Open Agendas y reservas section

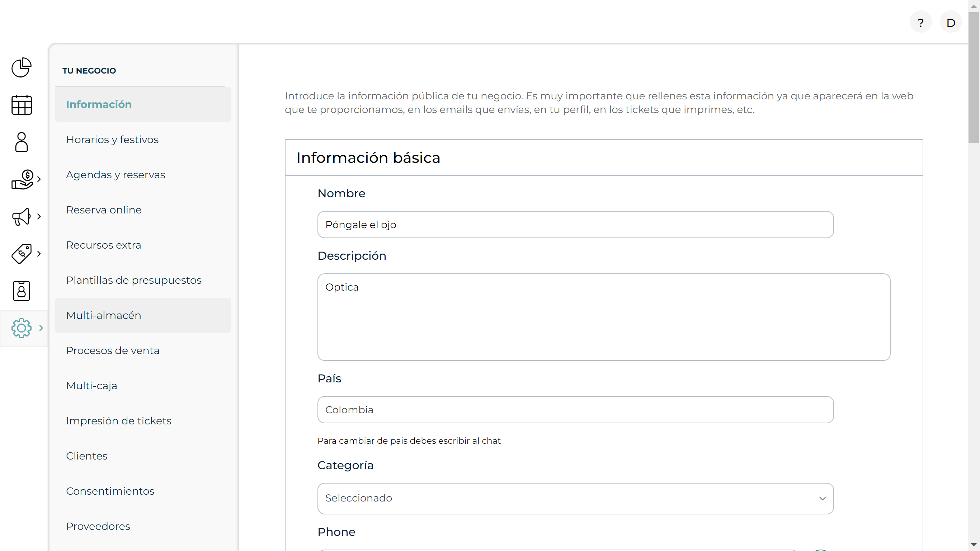(143, 175)
